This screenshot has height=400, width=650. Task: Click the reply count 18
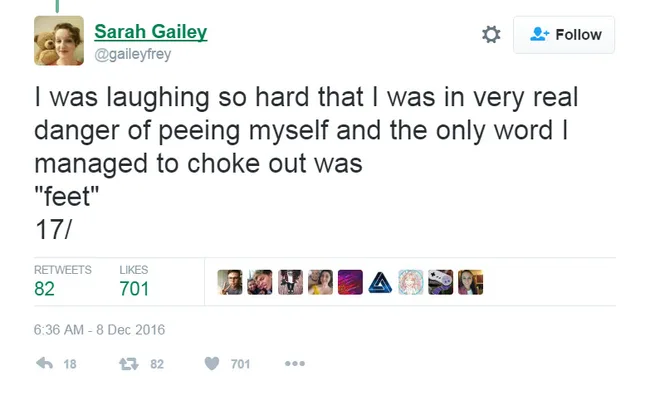[70, 364]
